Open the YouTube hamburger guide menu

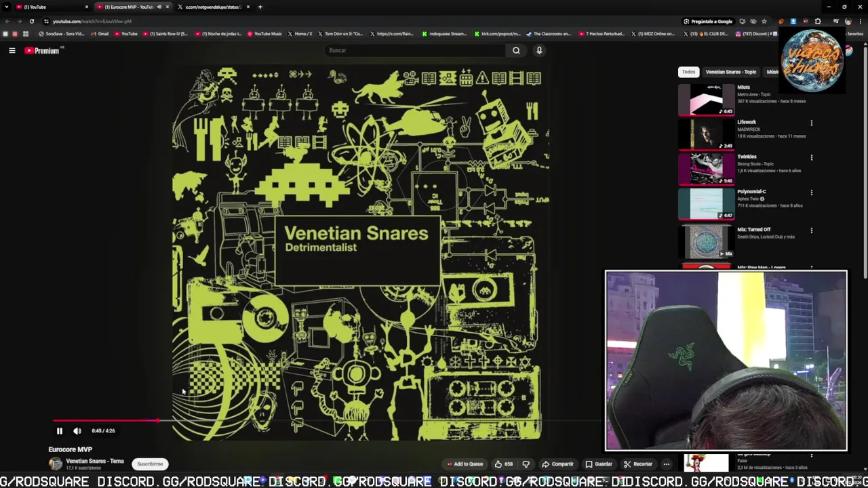pos(12,50)
